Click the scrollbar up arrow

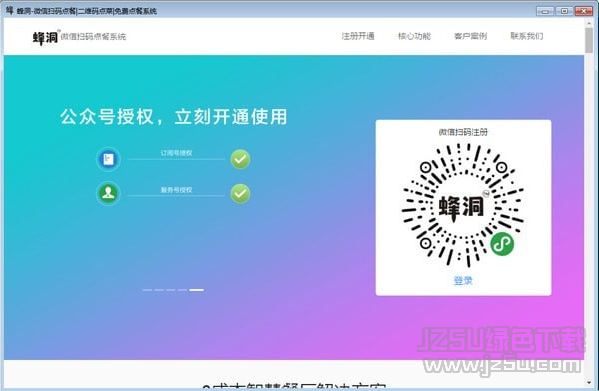coord(589,23)
